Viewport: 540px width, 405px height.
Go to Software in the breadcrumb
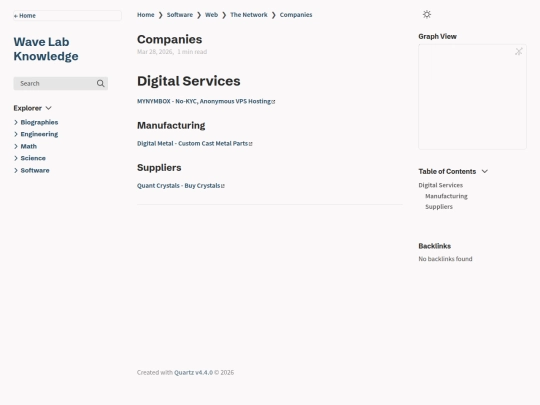pyautogui.click(x=180, y=15)
